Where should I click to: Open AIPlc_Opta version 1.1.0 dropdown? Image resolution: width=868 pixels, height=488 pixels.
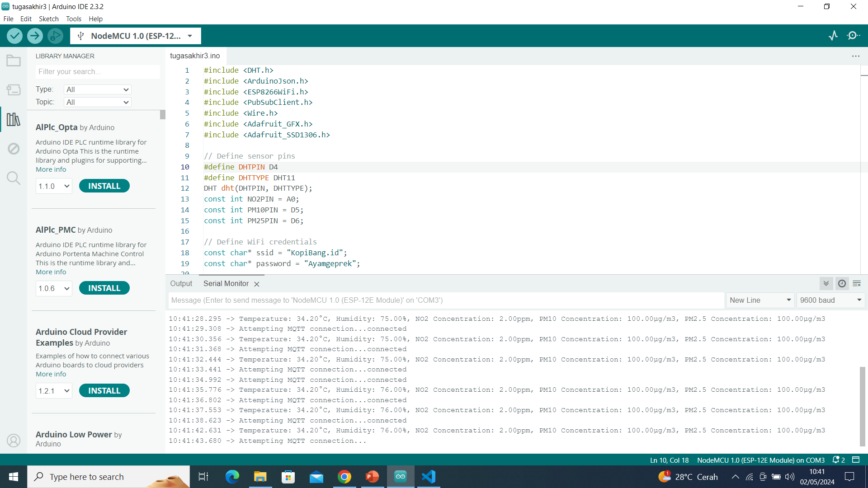54,186
